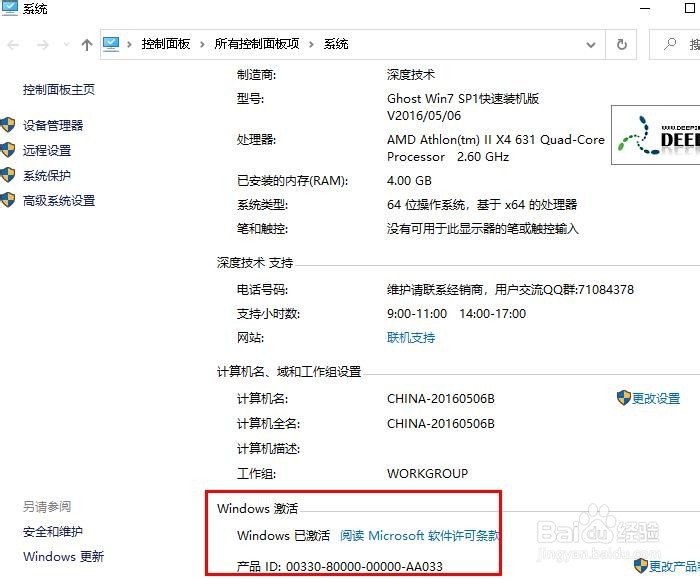Image resolution: width=700 pixels, height=579 pixels.
Task: Click shield icon beside 系统保护
Action: 8,175
